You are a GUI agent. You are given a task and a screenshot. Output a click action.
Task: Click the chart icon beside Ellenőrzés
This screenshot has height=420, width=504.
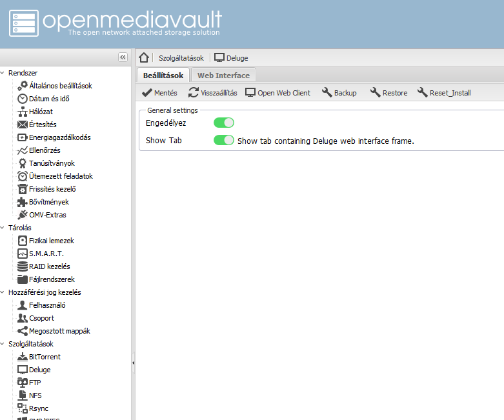[x=23, y=150]
